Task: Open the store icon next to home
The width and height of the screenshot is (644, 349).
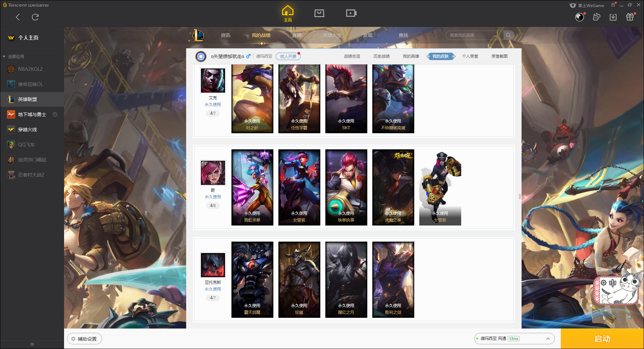Action: point(319,13)
